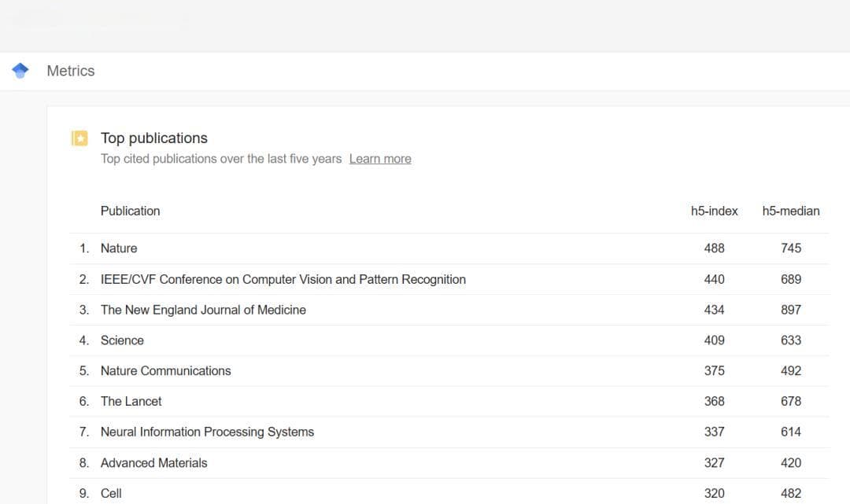This screenshot has height=504, width=850.
Task: Open Advanced Materials h5-index 327
Action: click(714, 463)
